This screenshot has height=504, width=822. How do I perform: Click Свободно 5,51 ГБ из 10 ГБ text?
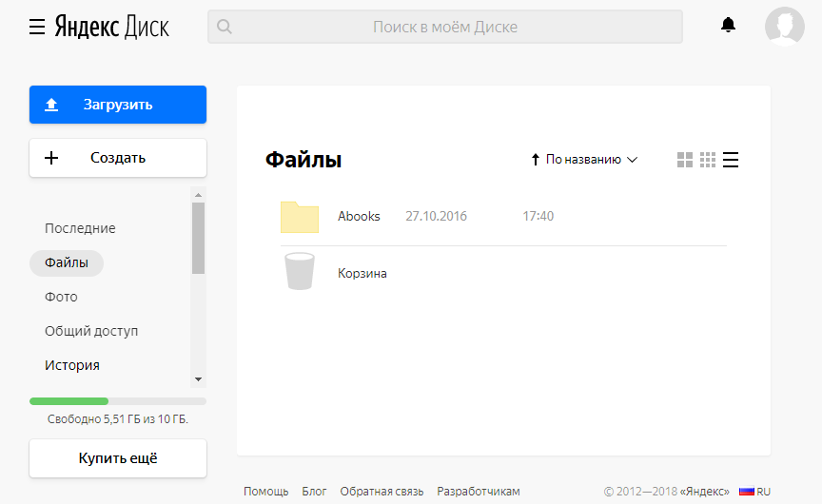coord(118,419)
